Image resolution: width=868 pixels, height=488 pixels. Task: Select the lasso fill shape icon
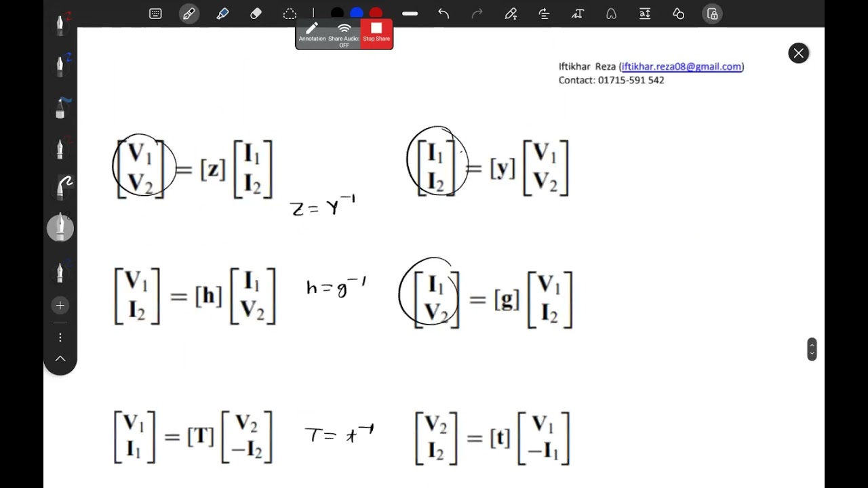(x=611, y=14)
